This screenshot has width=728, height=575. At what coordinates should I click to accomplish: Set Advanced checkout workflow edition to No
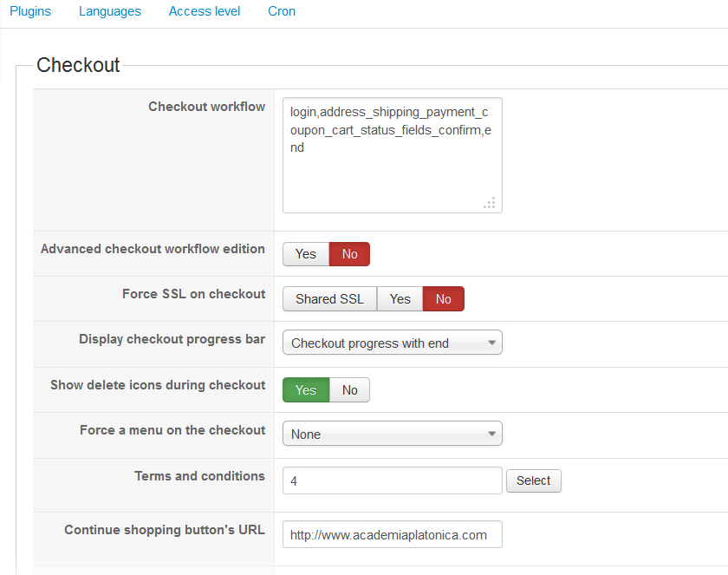pyautogui.click(x=350, y=254)
